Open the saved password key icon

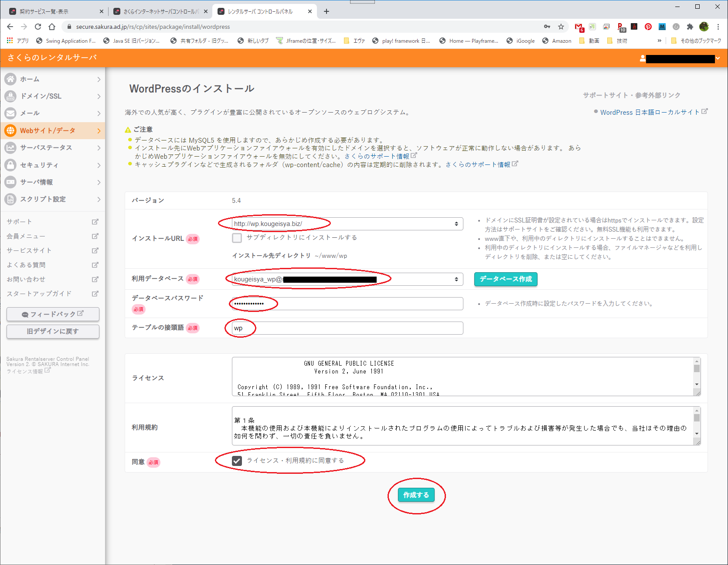click(547, 27)
